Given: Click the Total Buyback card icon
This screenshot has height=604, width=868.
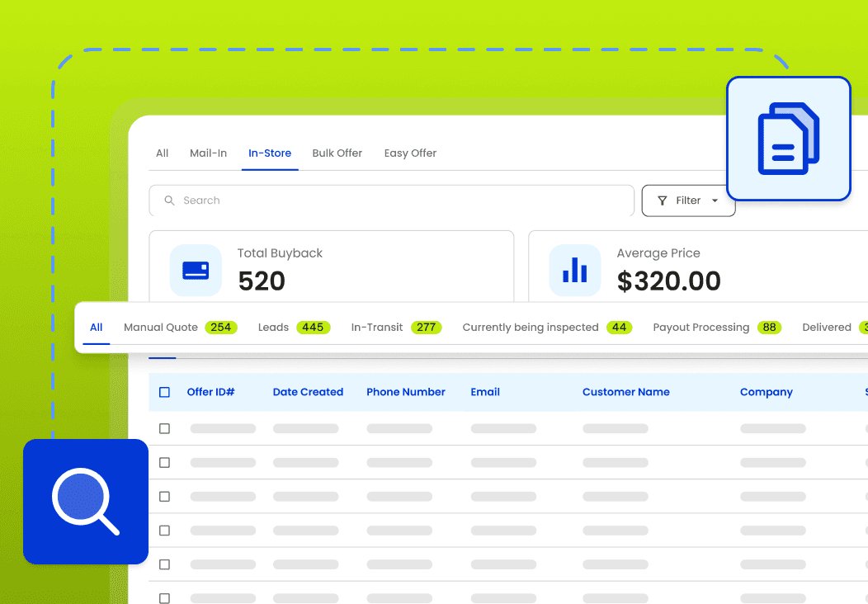Looking at the screenshot, I should 196,270.
